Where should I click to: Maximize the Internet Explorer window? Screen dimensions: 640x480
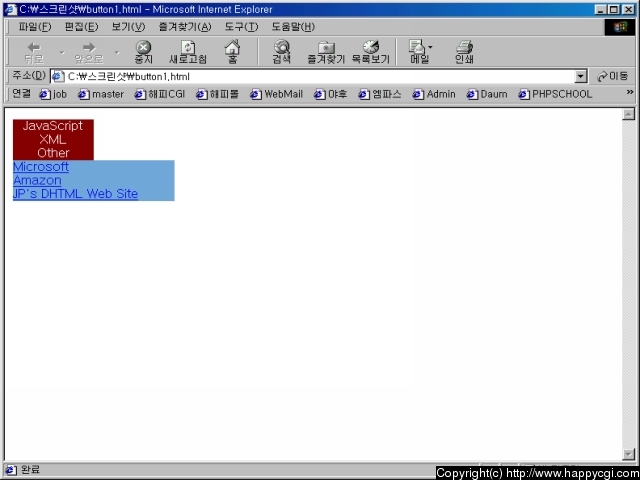click(x=613, y=9)
